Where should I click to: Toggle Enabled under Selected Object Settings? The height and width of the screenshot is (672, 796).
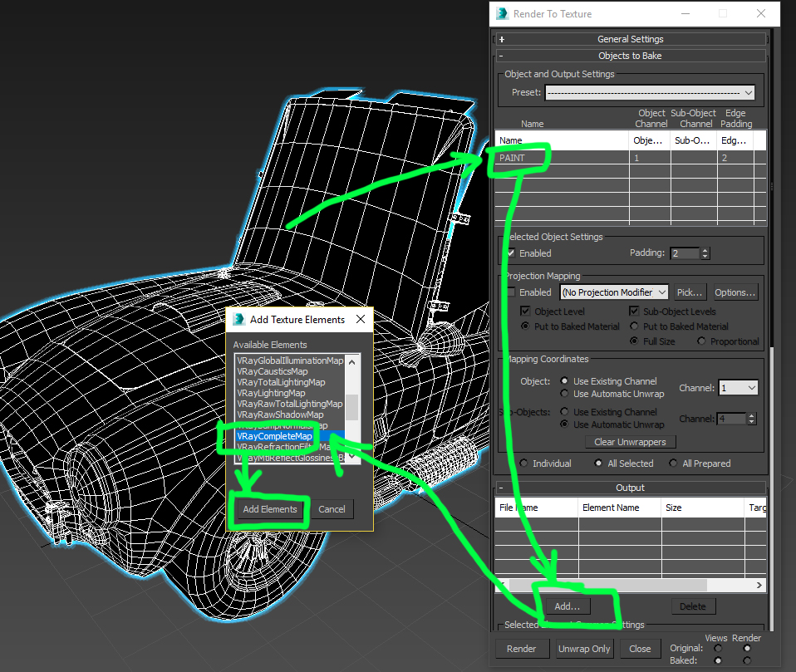(x=511, y=253)
